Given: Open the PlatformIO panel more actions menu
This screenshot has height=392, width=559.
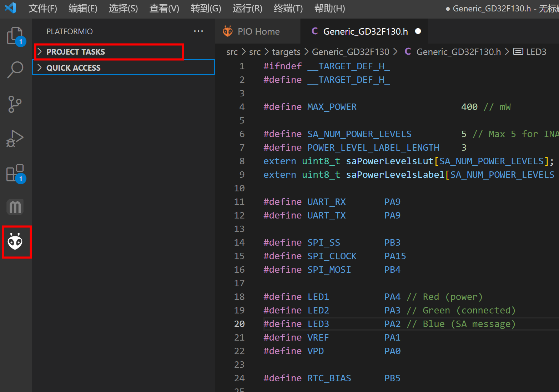Looking at the screenshot, I should tap(198, 31).
